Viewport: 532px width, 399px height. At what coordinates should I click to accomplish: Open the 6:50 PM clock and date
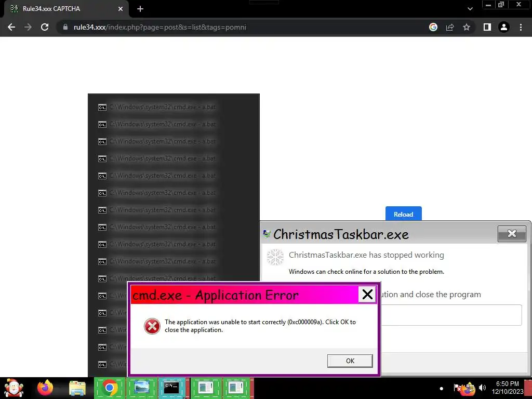pyautogui.click(x=508, y=388)
